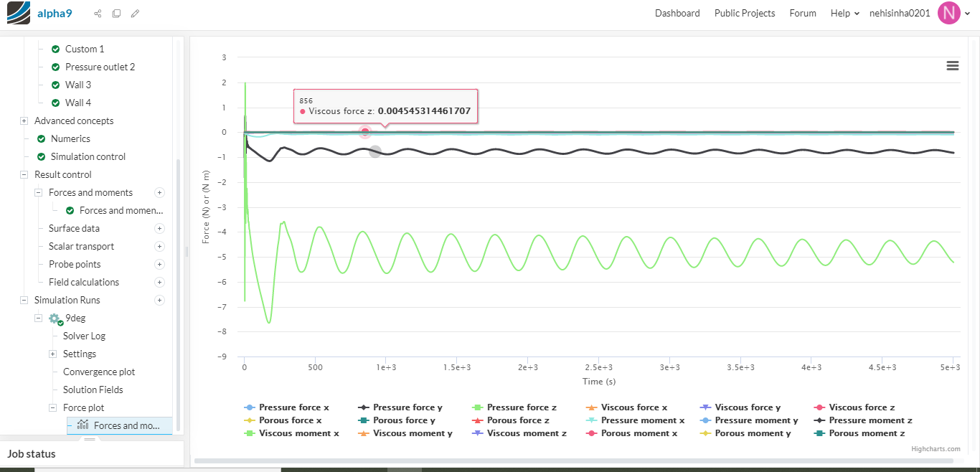The height and width of the screenshot is (472, 980).
Task: Expand the Settings node under 9deg
Action: (52, 354)
